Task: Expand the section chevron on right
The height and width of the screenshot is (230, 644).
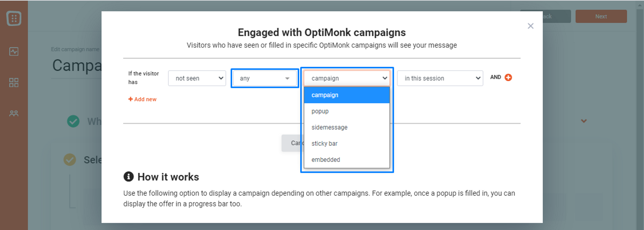Action: tap(584, 121)
